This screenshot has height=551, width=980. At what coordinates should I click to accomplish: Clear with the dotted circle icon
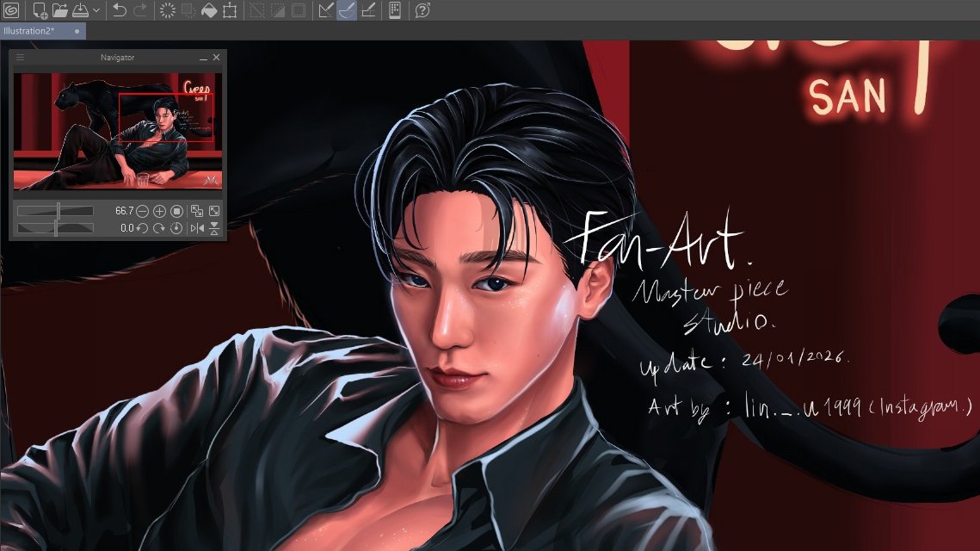pyautogui.click(x=168, y=10)
